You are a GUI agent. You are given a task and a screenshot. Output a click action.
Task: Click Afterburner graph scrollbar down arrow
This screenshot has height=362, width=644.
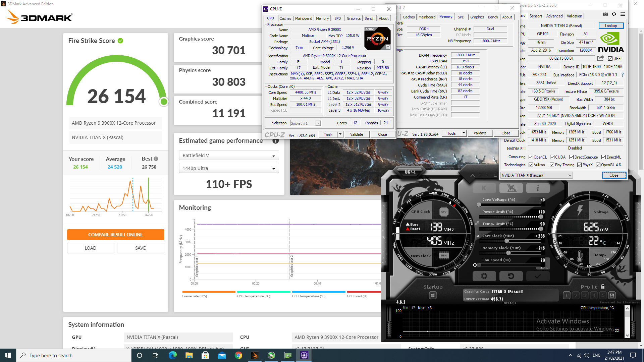tap(627, 336)
